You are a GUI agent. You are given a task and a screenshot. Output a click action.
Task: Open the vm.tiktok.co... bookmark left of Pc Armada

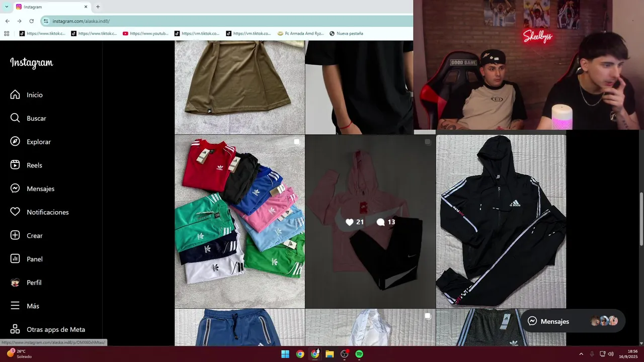pyautogui.click(x=249, y=34)
